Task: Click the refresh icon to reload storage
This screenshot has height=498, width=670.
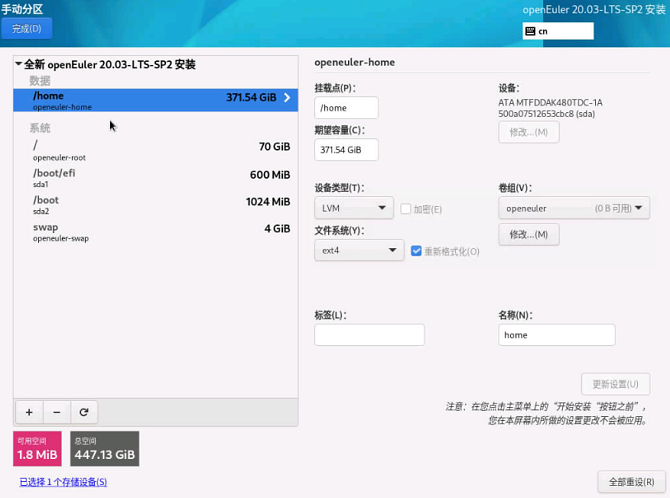Action: [x=84, y=412]
